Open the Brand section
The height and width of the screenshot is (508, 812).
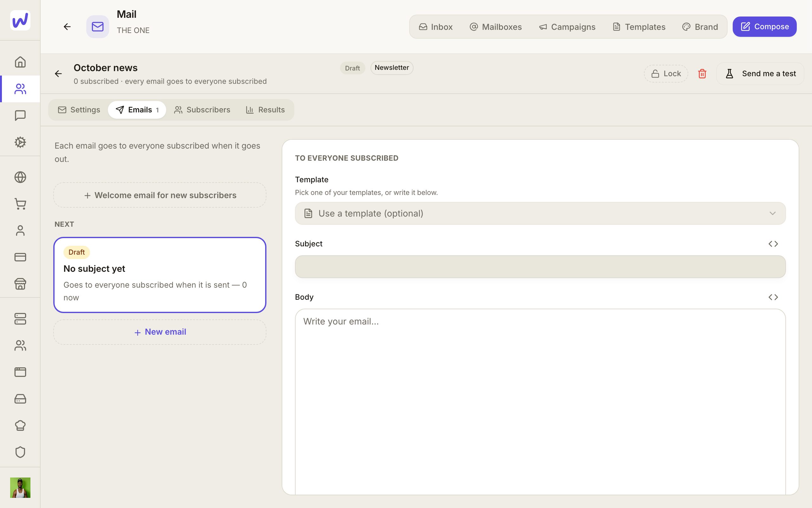tap(700, 27)
